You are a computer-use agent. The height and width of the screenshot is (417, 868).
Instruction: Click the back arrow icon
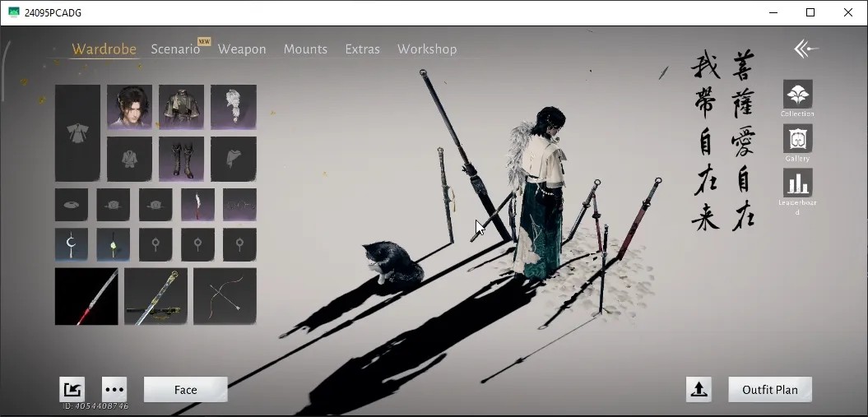[x=806, y=49]
